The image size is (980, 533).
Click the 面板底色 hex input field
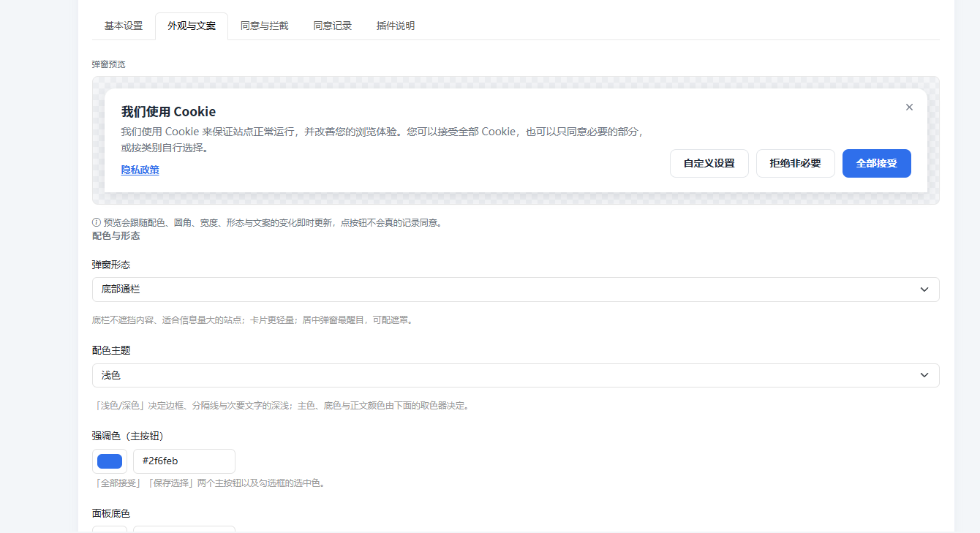click(x=184, y=529)
